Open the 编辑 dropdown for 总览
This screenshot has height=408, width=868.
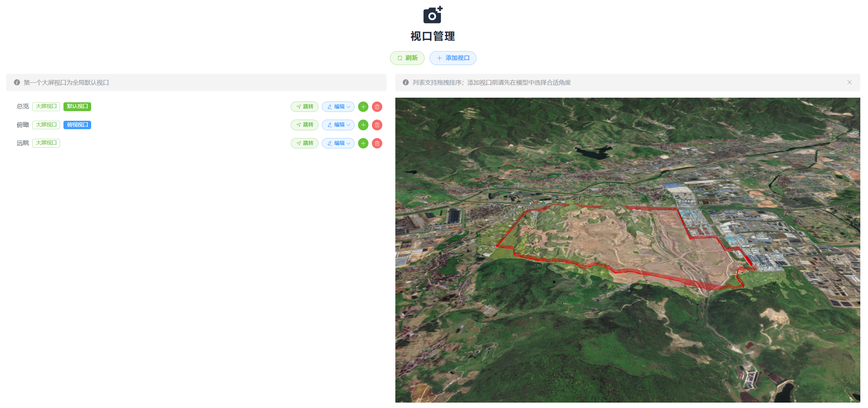point(338,107)
